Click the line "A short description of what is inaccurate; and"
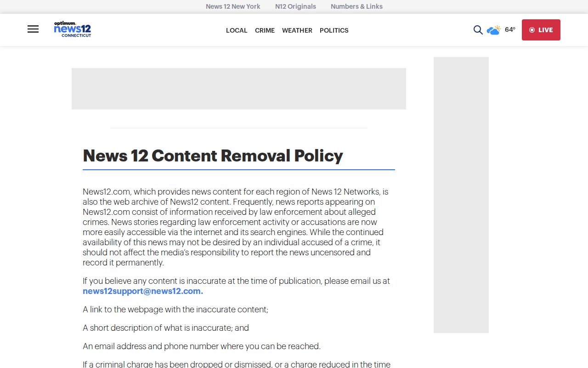 [x=166, y=328]
